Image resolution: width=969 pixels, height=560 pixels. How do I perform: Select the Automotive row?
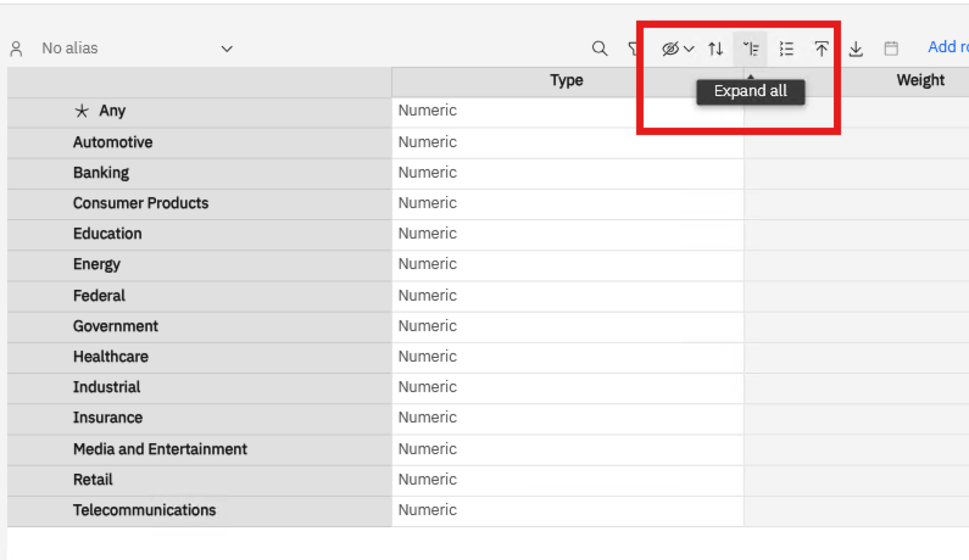point(199,143)
